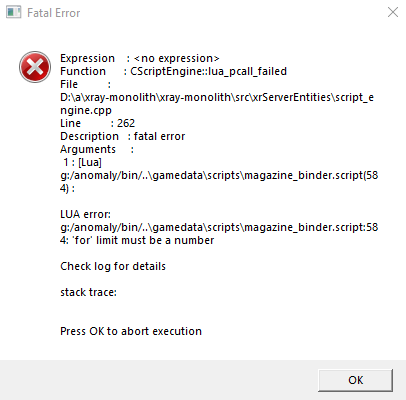Click the Check log for details text
406x400 pixels.
click(113, 266)
